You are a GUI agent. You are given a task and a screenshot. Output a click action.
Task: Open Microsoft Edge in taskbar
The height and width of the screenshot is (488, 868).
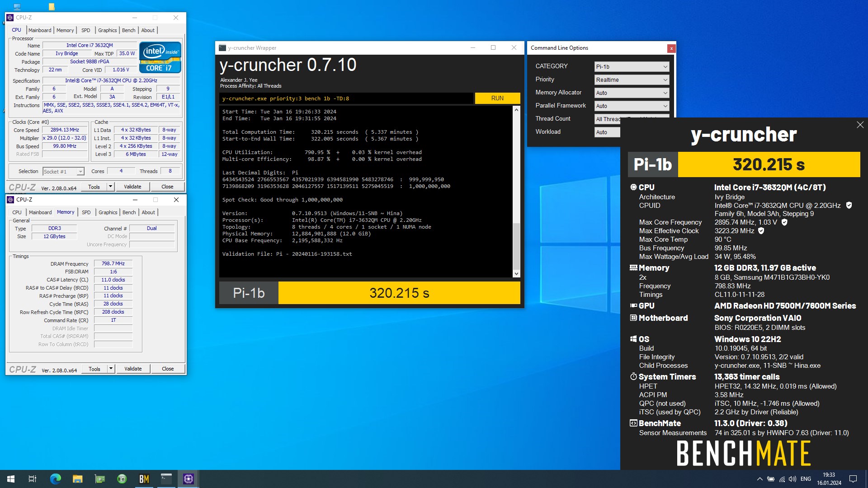pyautogui.click(x=56, y=479)
